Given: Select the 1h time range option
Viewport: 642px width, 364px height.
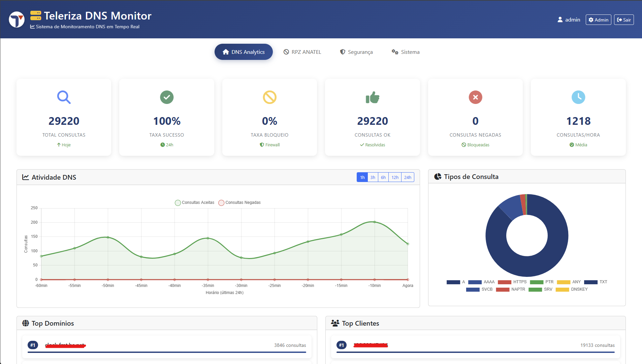Looking at the screenshot, I should [x=362, y=177].
